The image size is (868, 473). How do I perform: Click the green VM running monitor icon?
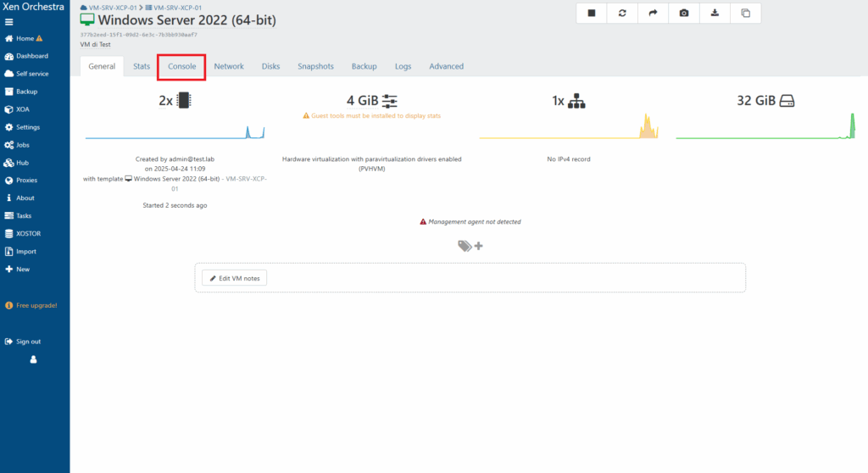click(87, 19)
